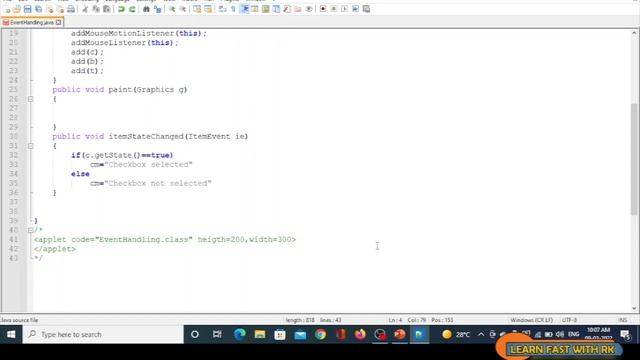Viewport: 640px width, 360px height.
Task: Toggle INS insert mode in status bar
Action: tap(623, 320)
